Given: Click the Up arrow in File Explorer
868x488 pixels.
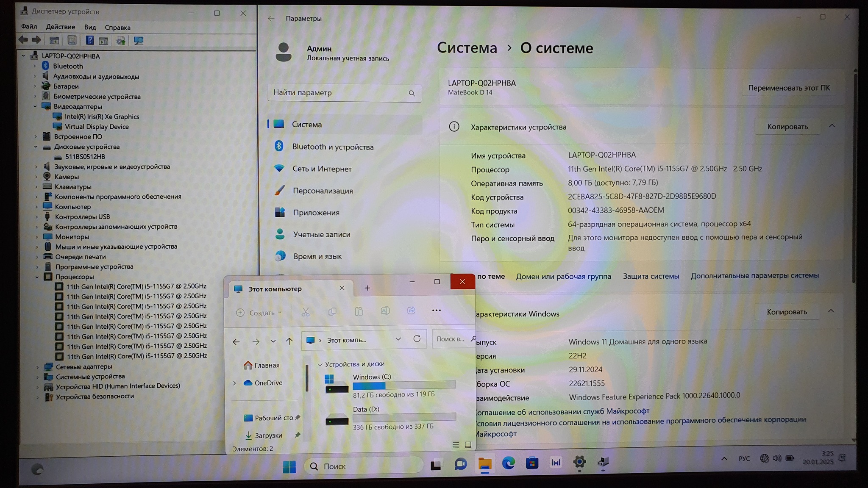Looking at the screenshot, I should pyautogui.click(x=289, y=341).
